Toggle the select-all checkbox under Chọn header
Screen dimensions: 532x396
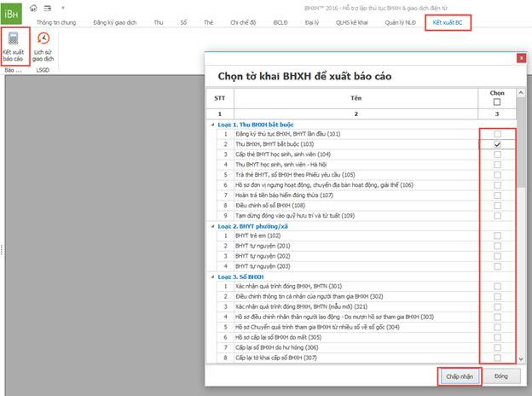[497, 102]
